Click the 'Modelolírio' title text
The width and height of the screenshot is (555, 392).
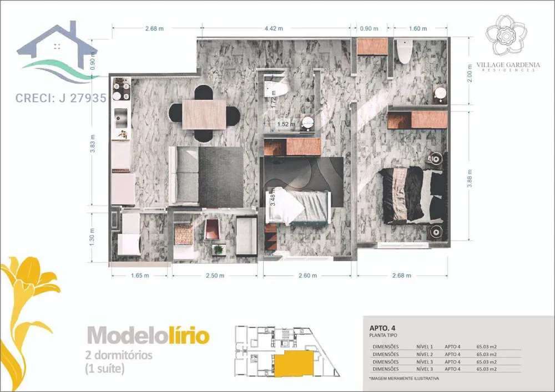pos(148,336)
